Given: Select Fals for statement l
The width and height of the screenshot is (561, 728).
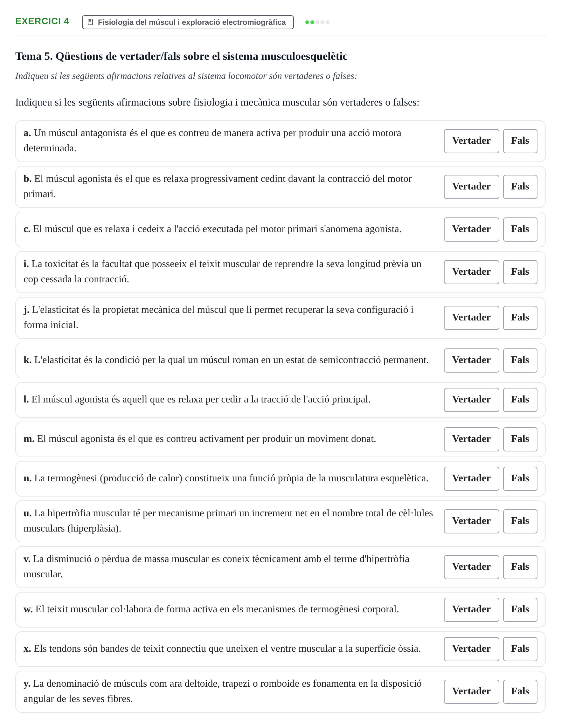Looking at the screenshot, I should 520,400.
